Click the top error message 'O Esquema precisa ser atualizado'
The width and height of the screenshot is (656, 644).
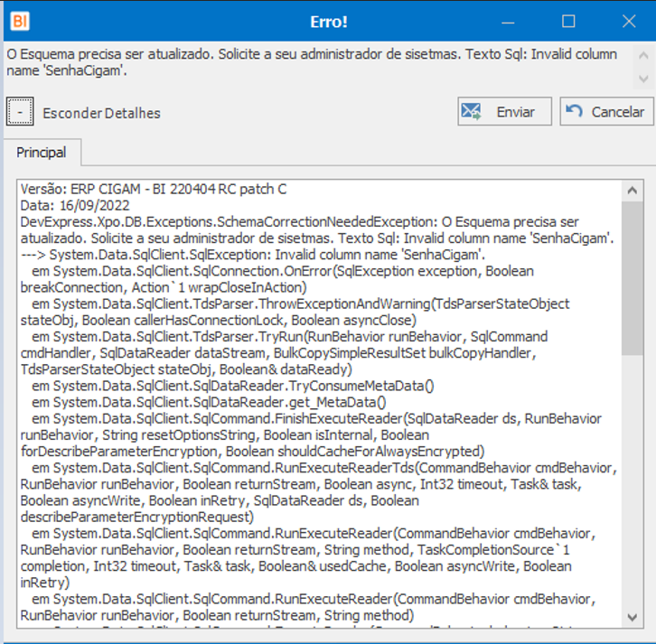click(x=312, y=62)
